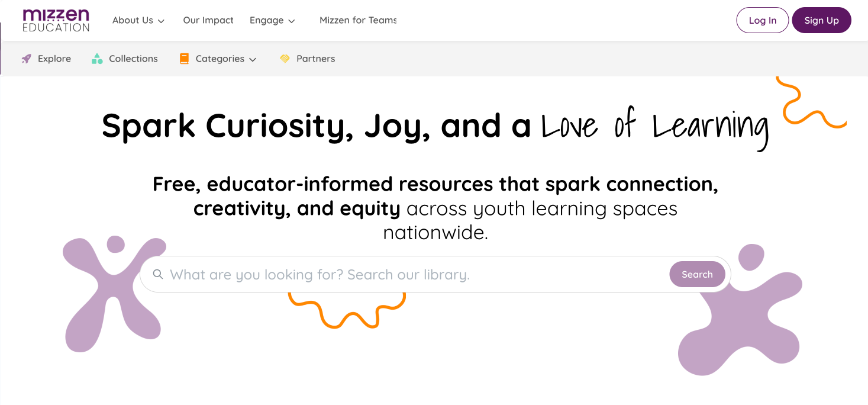The width and height of the screenshot is (868, 405).
Task: Click the magnifying glass search icon
Action: 158,274
